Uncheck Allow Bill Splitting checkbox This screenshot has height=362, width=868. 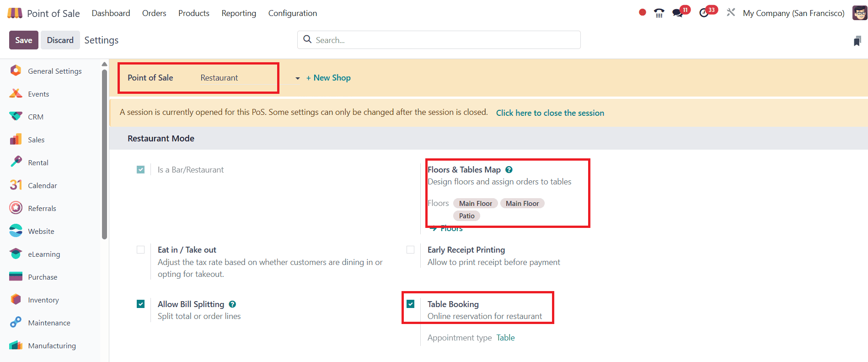point(141,304)
